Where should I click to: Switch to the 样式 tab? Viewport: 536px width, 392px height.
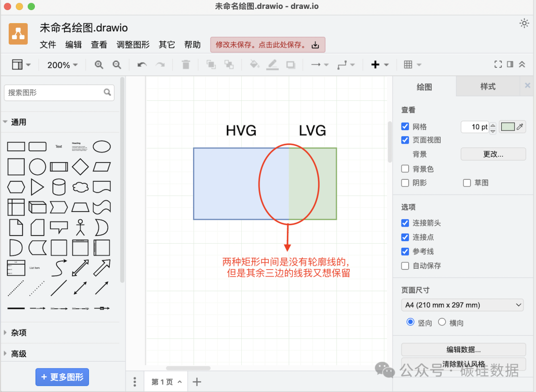(487, 86)
